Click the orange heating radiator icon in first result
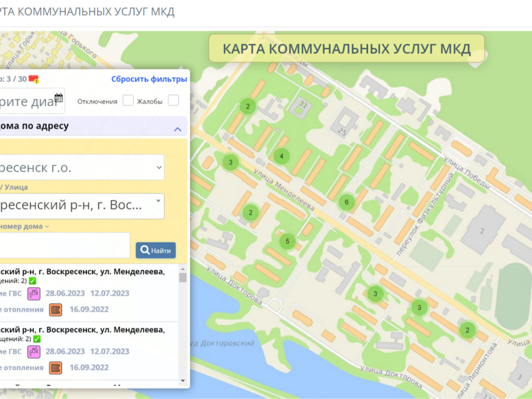The width and height of the screenshot is (532, 399). point(55,310)
